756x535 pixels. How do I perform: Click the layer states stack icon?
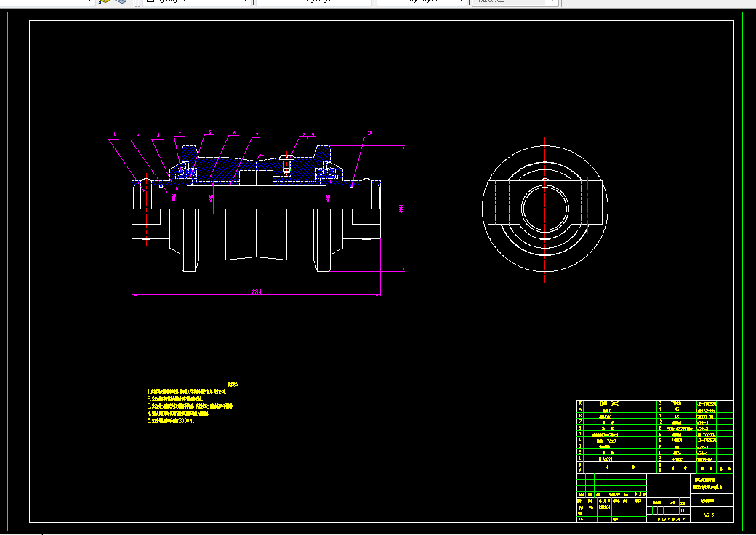click(121, 1)
